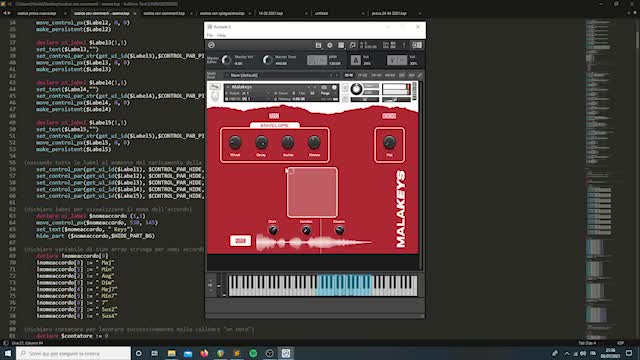Click the Windows taskbar search box
The image size is (640, 360).
click(x=73, y=353)
